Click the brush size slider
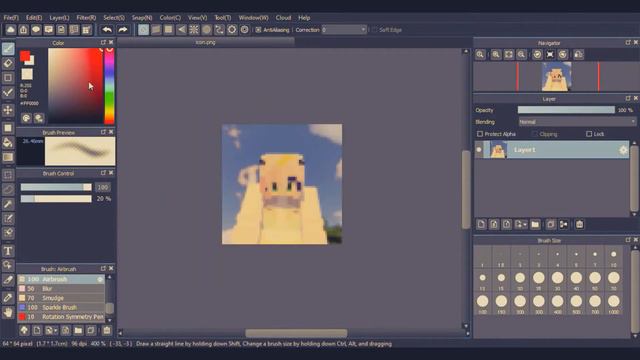 56,187
